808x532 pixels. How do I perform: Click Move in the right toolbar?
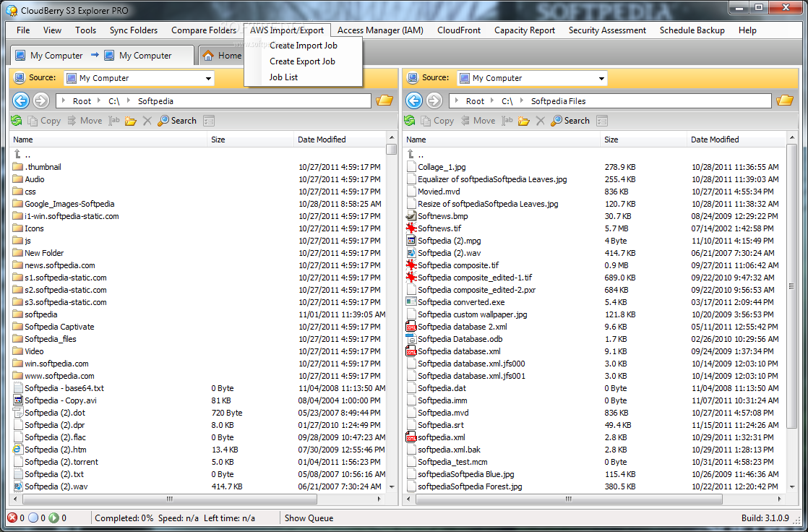(x=478, y=121)
